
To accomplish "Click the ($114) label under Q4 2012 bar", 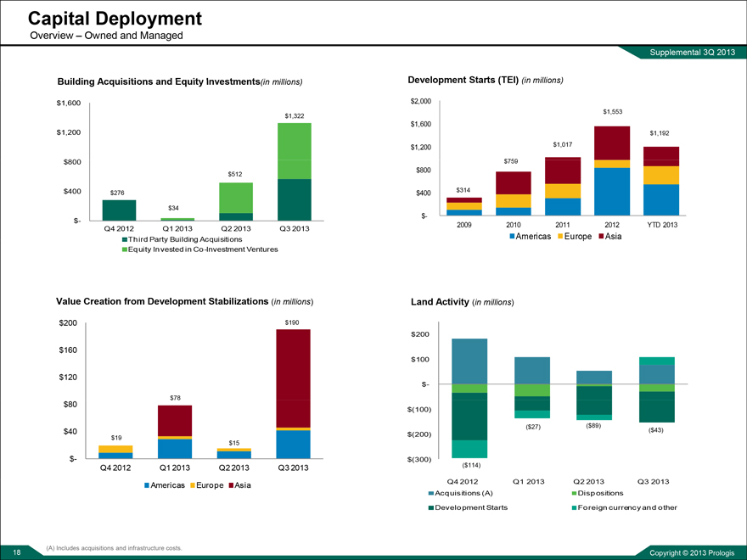I will click(x=471, y=465).
